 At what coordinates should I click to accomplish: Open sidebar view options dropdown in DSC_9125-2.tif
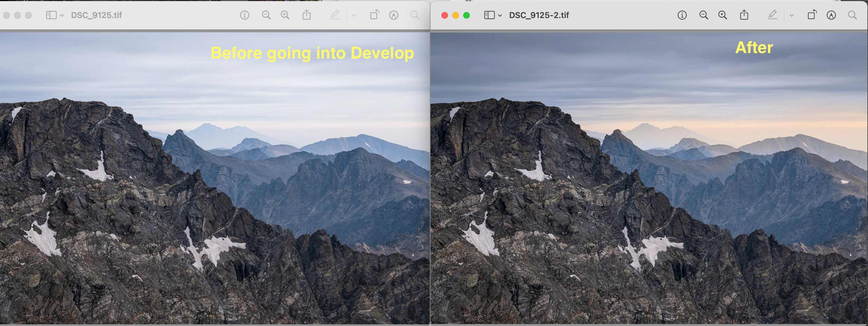click(500, 16)
